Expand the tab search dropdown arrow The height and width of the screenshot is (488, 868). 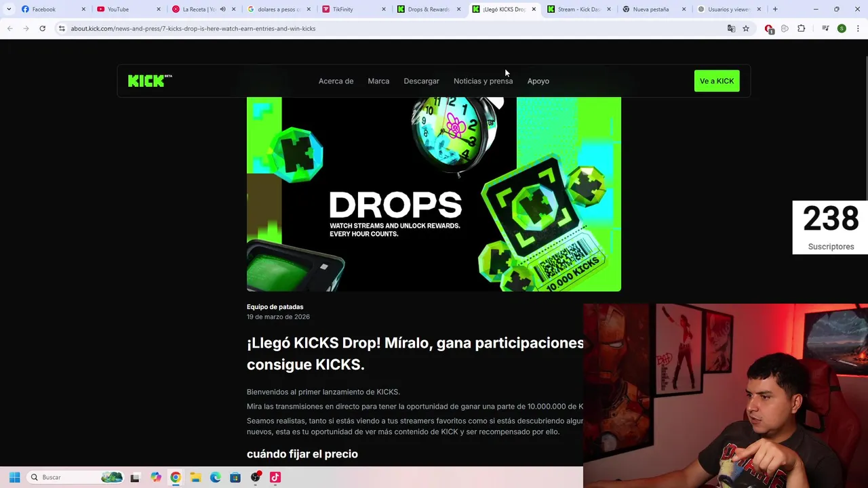(x=9, y=9)
